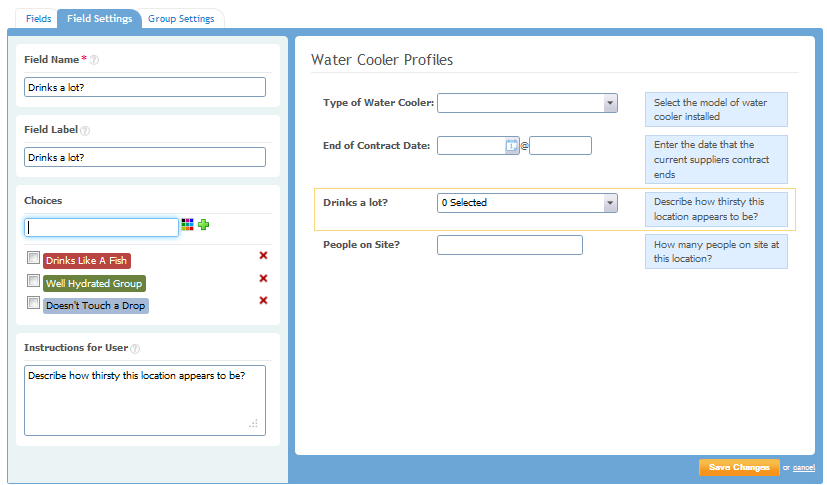Remove the Well Hydrated Group choice

point(263,279)
